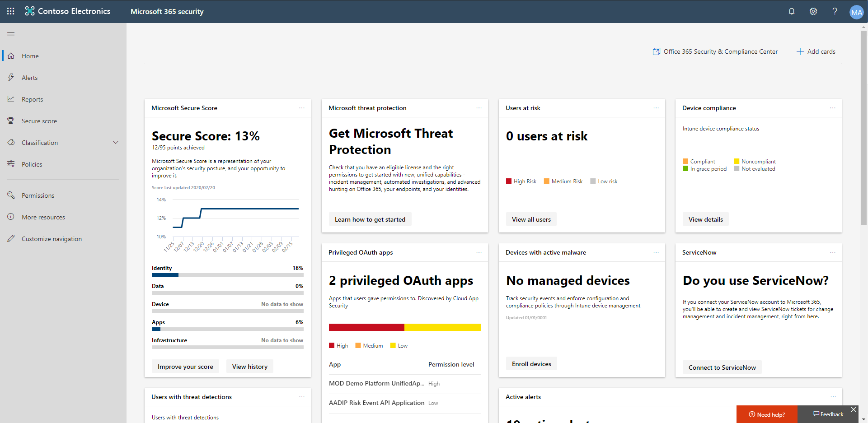Select the Alerts sidebar icon
Viewport: 868px width, 423px height.
(11, 77)
